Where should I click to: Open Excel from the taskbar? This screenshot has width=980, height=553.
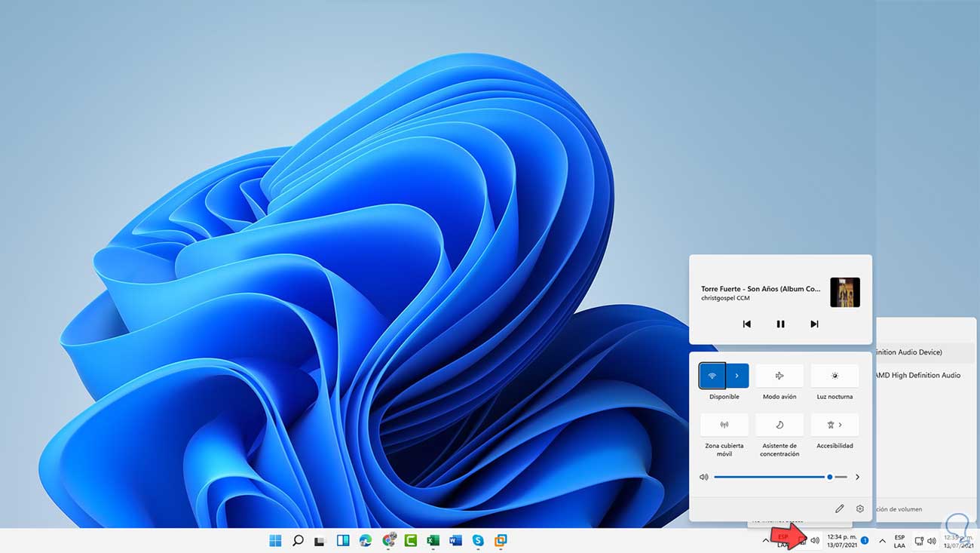pos(433,540)
